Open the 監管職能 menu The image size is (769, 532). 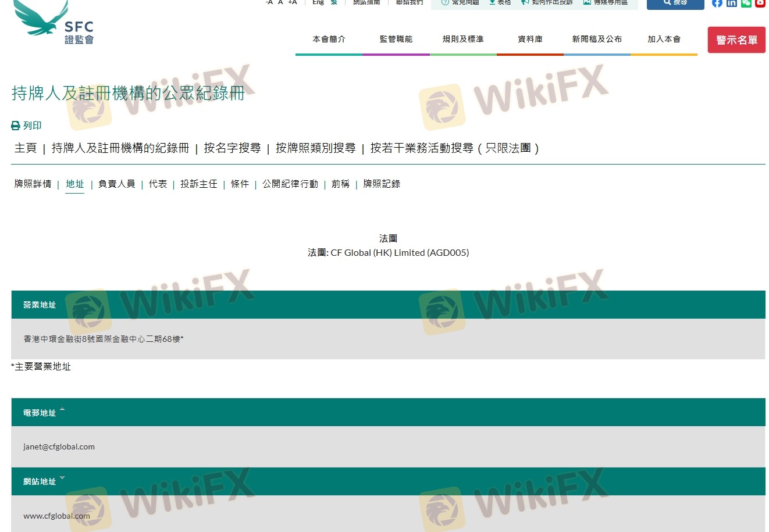click(x=396, y=40)
